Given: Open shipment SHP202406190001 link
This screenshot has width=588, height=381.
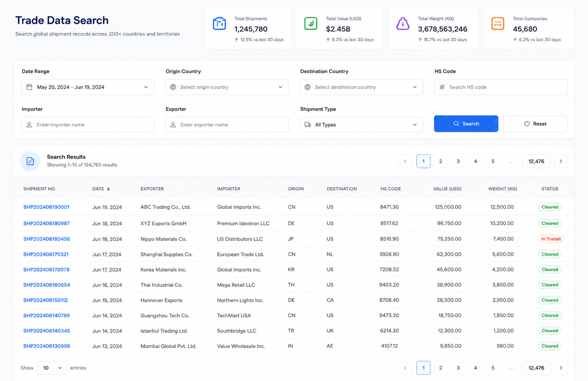Looking at the screenshot, I should click(x=46, y=207).
